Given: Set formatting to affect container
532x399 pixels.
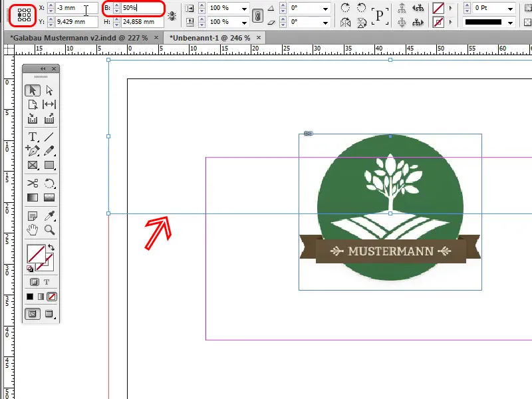Looking at the screenshot, I should 35,282.
